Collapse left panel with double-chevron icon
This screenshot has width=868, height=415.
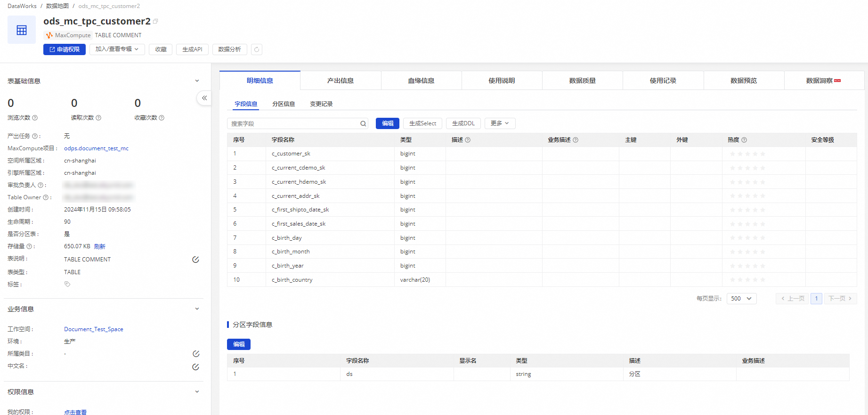coord(204,98)
